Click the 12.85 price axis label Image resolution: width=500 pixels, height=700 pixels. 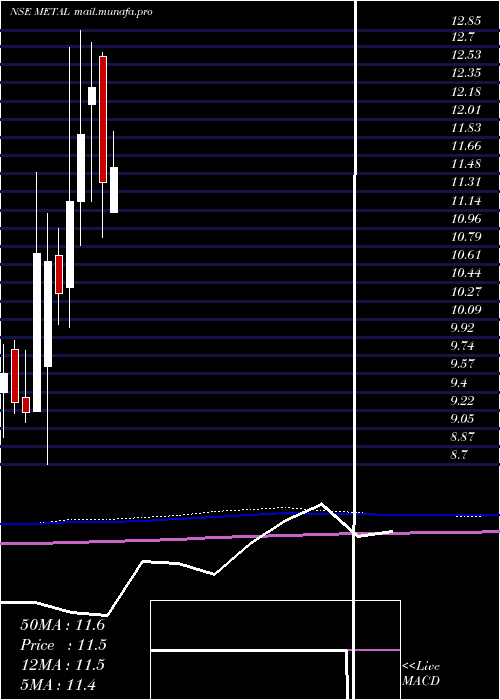[466, 19]
